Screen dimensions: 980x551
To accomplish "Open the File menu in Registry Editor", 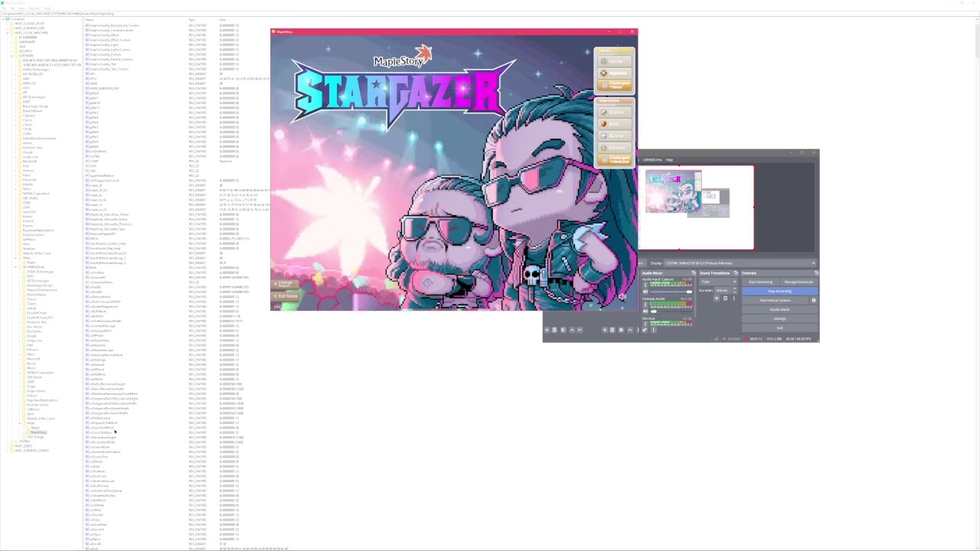I will click(4, 8).
